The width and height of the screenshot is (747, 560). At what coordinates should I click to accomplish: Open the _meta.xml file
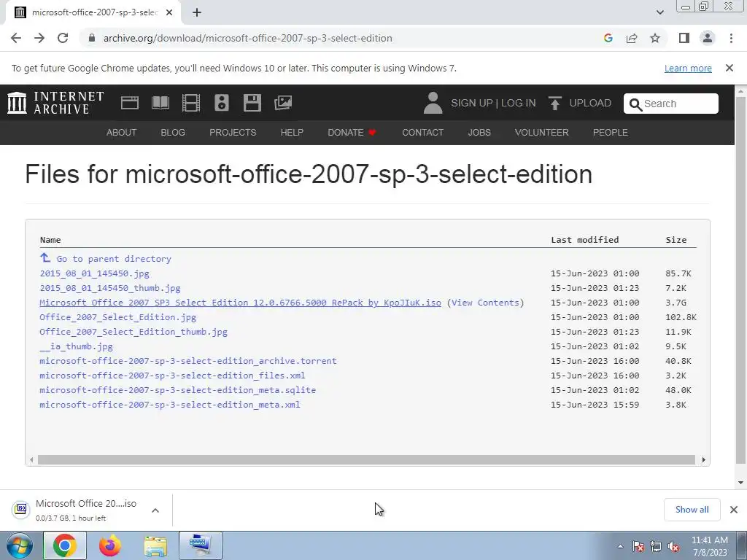[169, 405]
